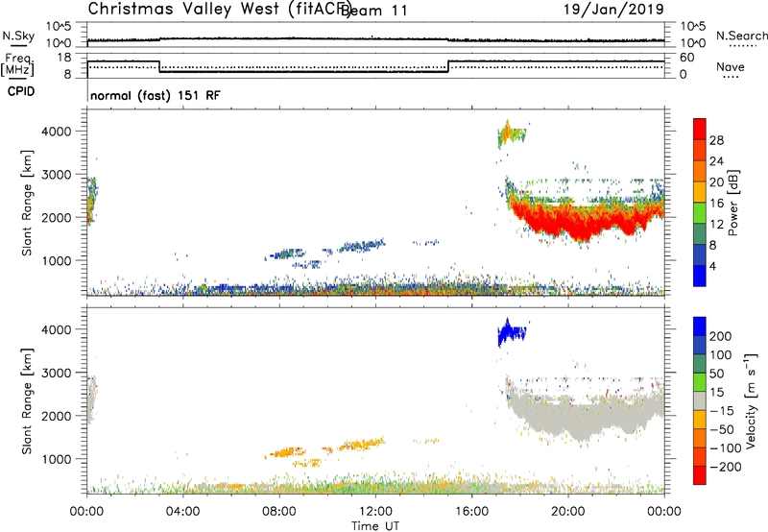Click the title 'Christmas Valley West (fitACF)'

(x=219, y=9)
